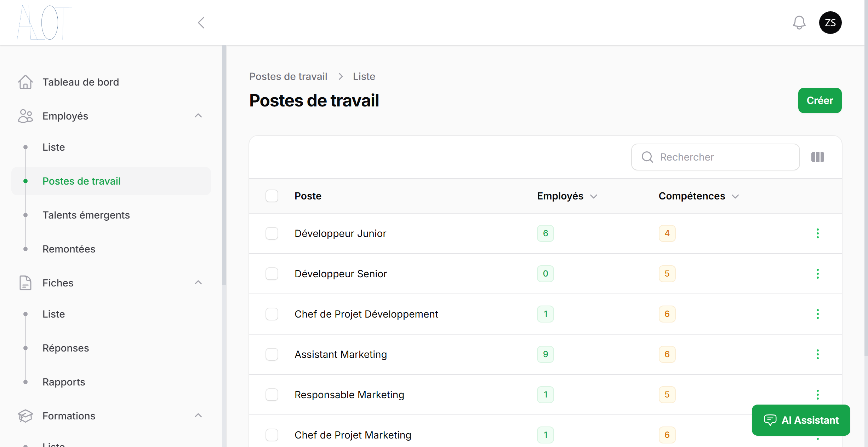
Task: Check the Chef de Projet Marketing checkbox
Action: pos(272,435)
